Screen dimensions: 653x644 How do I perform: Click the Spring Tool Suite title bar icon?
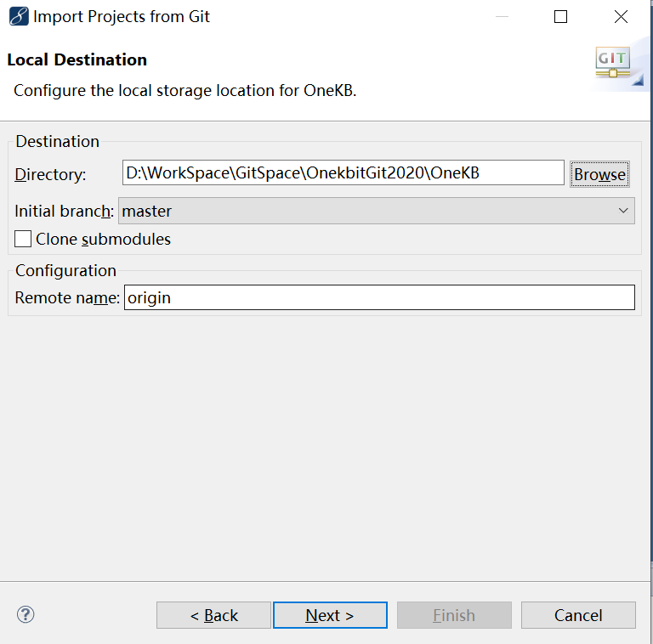coord(18,17)
